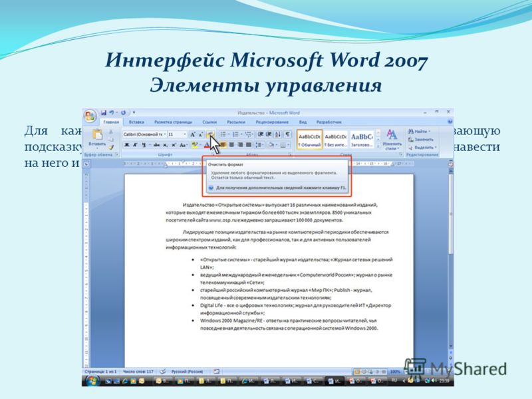Click the align right icon

(x=240, y=145)
